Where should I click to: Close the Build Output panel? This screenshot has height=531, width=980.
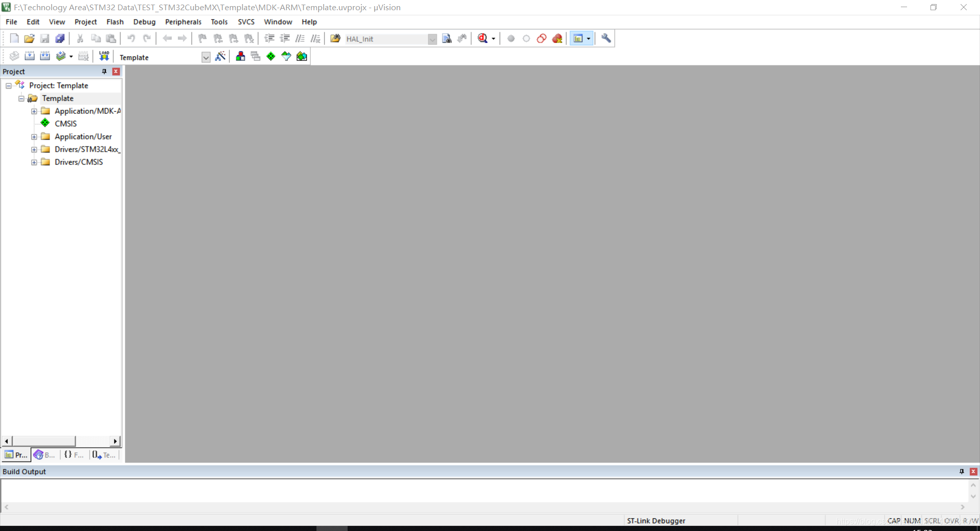point(973,472)
